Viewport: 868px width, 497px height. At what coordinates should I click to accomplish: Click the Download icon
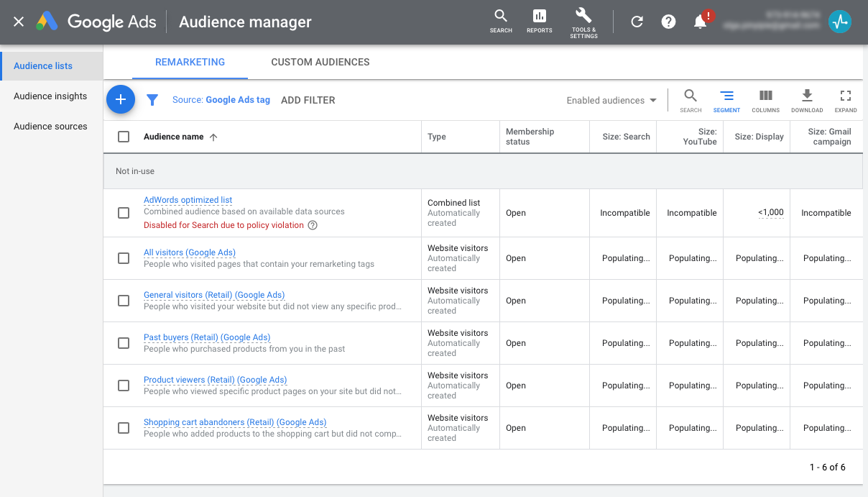click(x=807, y=101)
